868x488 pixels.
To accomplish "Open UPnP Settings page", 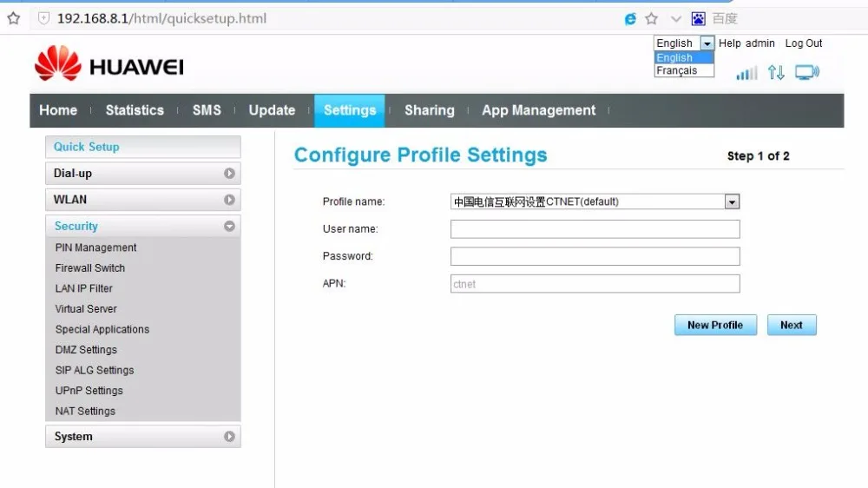I will point(89,391).
